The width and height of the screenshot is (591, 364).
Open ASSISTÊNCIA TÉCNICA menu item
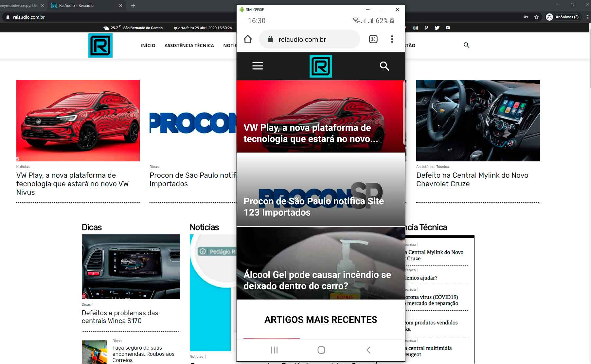[x=189, y=45]
